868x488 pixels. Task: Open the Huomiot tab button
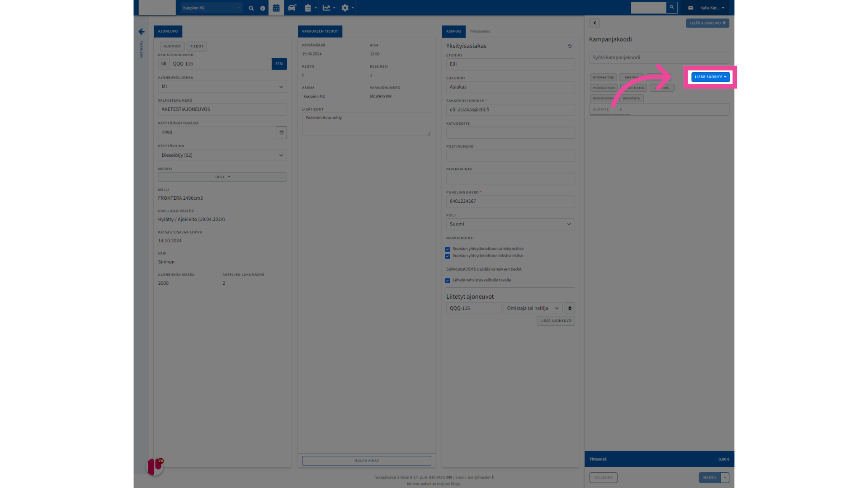172,46
